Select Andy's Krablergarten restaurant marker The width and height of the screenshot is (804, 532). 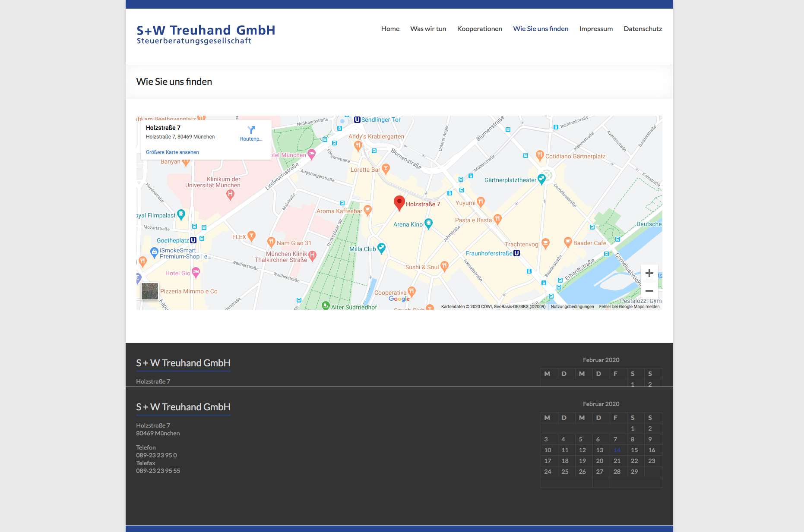(x=358, y=146)
